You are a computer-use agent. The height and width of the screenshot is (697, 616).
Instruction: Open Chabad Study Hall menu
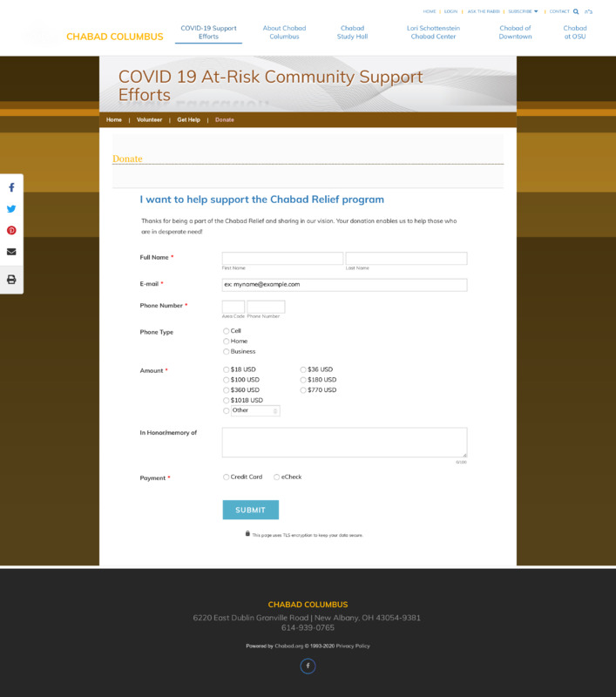click(353, 32)
